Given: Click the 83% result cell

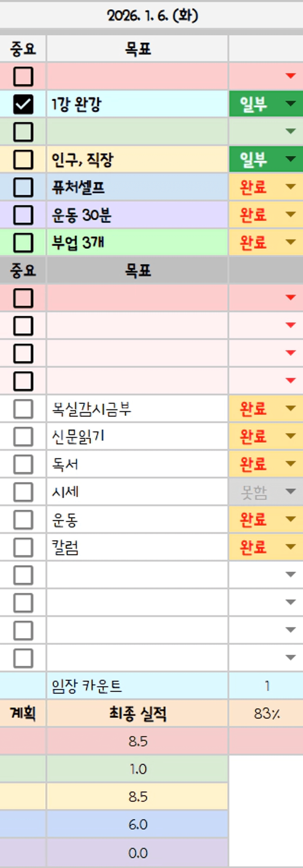Looking at the screenshot, I should coord(266,713).
